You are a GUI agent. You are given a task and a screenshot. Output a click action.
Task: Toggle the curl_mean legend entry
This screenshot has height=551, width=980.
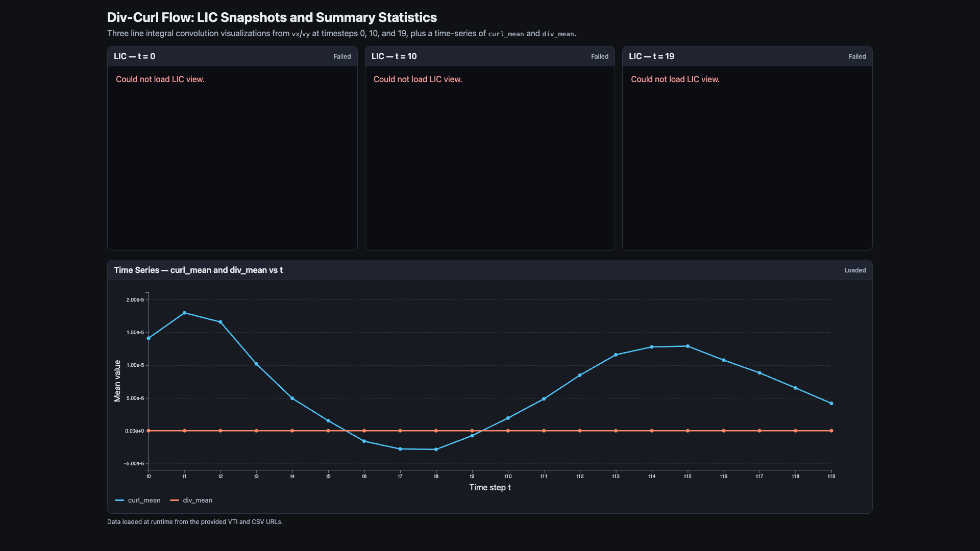[138, 500]
